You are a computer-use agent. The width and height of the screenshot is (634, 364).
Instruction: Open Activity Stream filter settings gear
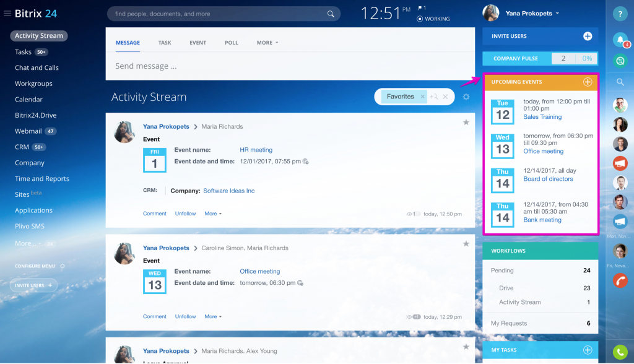(x=466, y=97)
